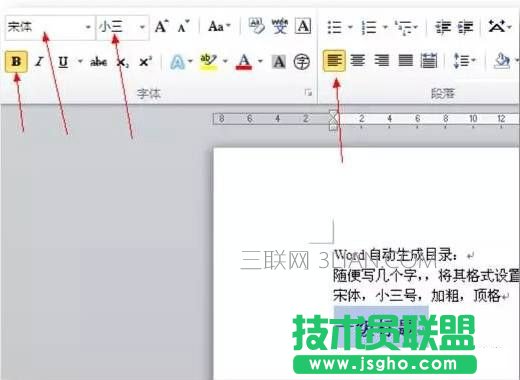520x380 pixels.
Task: Open font color dropdown arrow
Action: point(260,61)
